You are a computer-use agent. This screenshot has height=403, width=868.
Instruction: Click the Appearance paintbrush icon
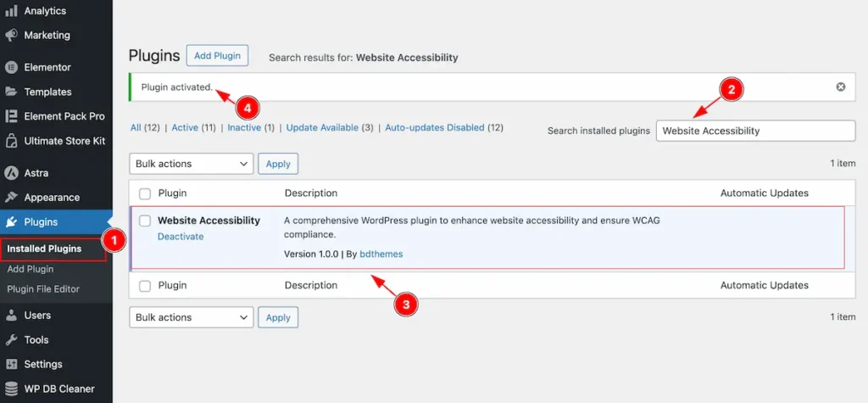11,198
